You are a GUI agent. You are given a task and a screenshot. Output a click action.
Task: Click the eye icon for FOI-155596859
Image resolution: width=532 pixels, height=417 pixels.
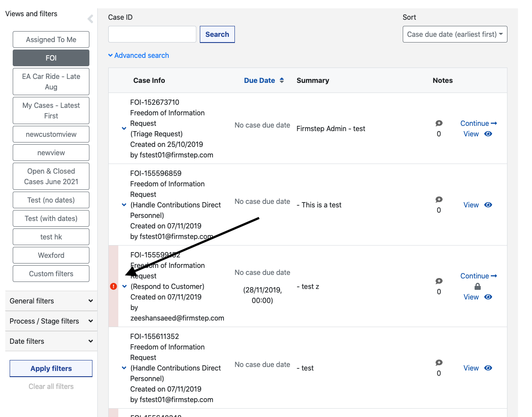[x=488, y=205]
